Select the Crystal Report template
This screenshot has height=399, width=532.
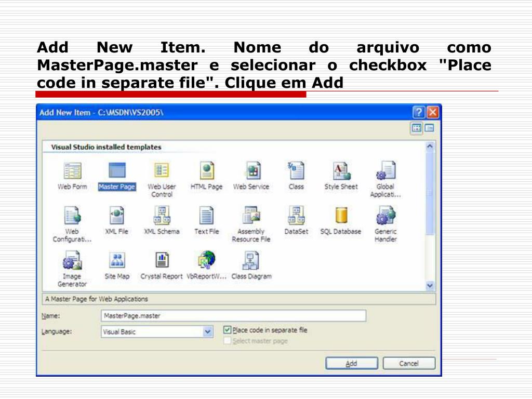162,261
